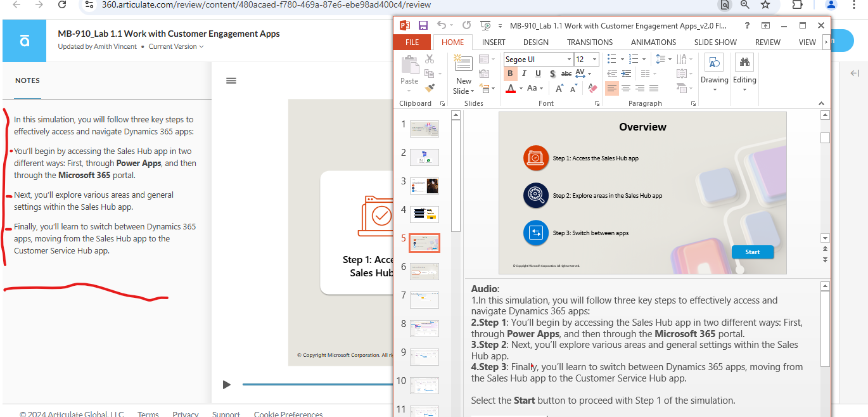The width and height of the screenshot is (868, 417).
Task: Open the hamburger menu in Articulate Review
Action: pos(231,80)
